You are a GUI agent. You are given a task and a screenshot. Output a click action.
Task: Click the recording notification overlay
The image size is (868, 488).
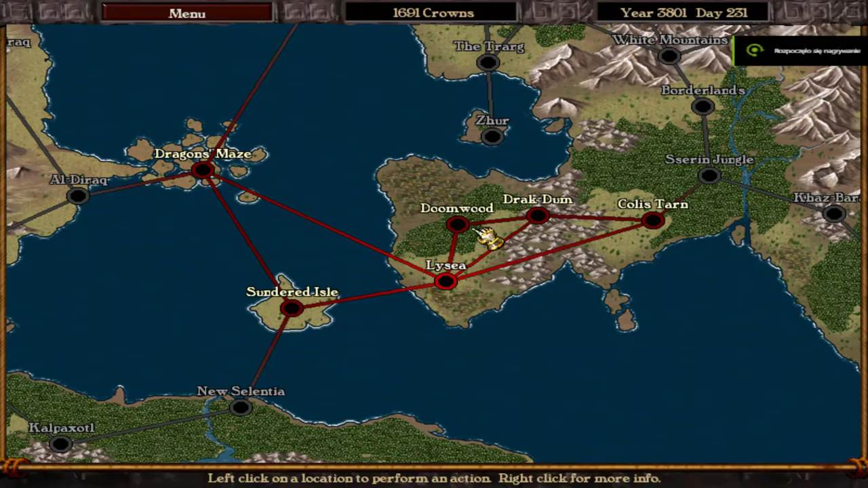pyautogui.click(x=800, y=51)
